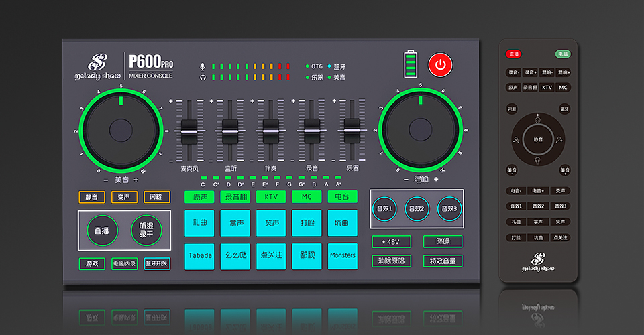
Task: Tap the 礼曲 sound pad on console
Action: point(199,223)
